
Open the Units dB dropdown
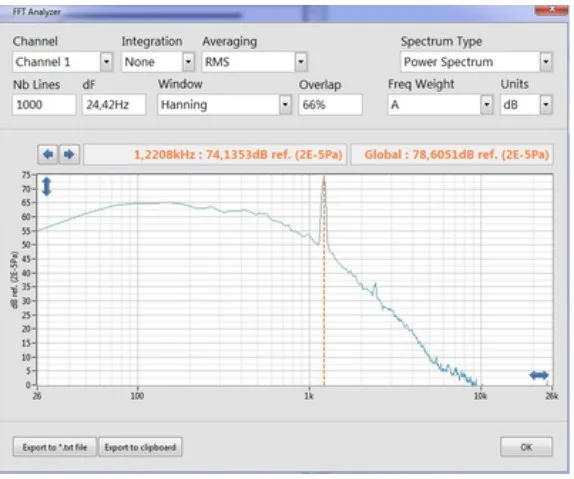546,105
